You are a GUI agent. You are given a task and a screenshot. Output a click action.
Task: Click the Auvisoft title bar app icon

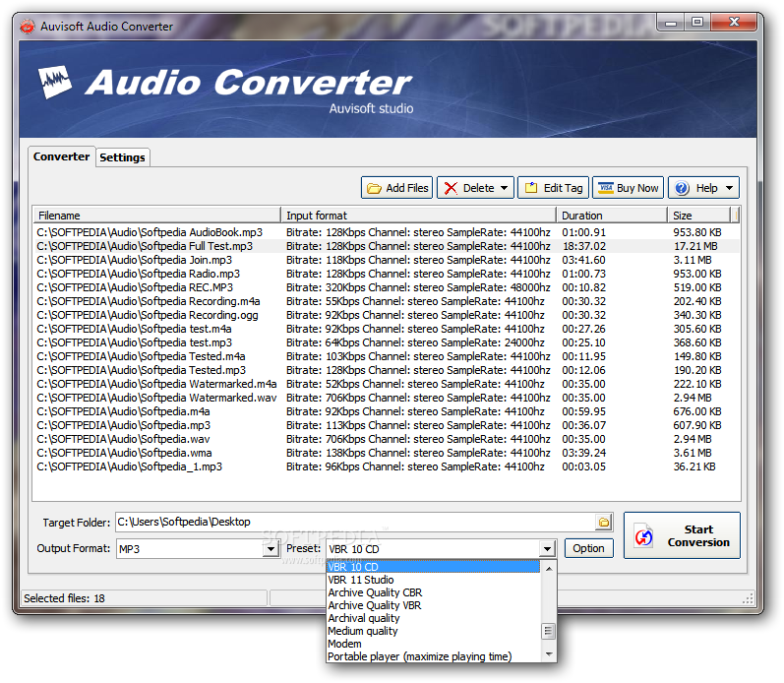[x=28, y=26]
